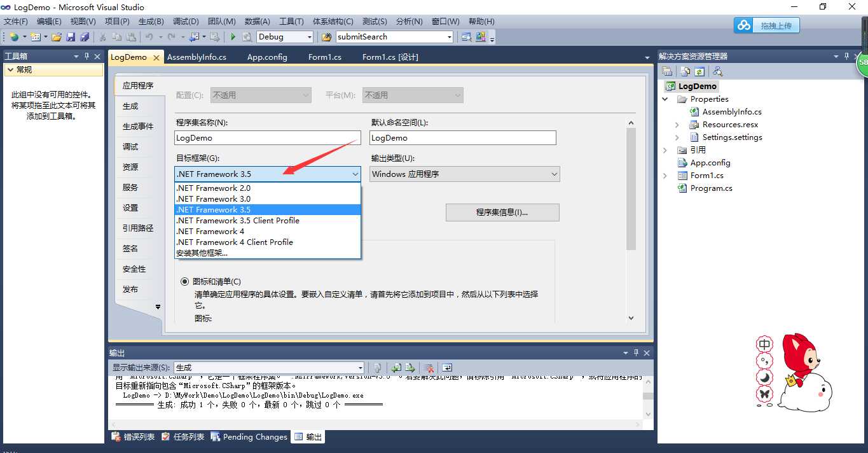
Task: Click the 程序集信息(I)... button
Action: (502, 213)
